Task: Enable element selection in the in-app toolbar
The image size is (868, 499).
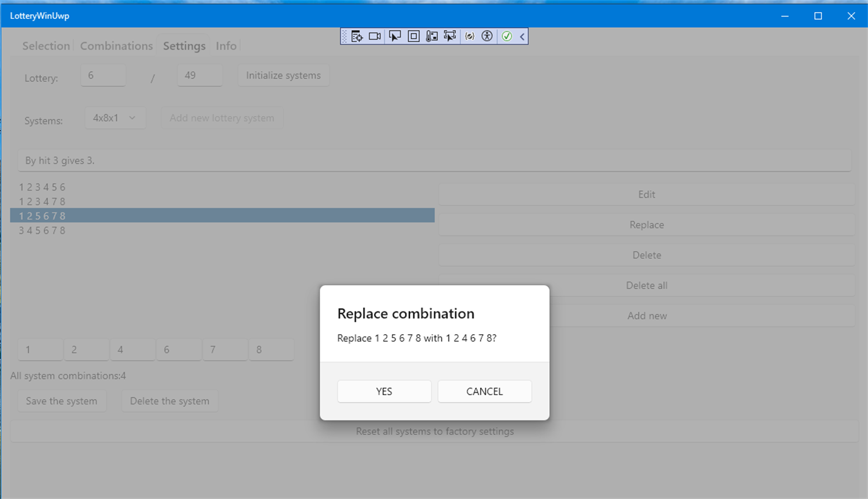Action: pyautogui.click(x=394, y=36)
